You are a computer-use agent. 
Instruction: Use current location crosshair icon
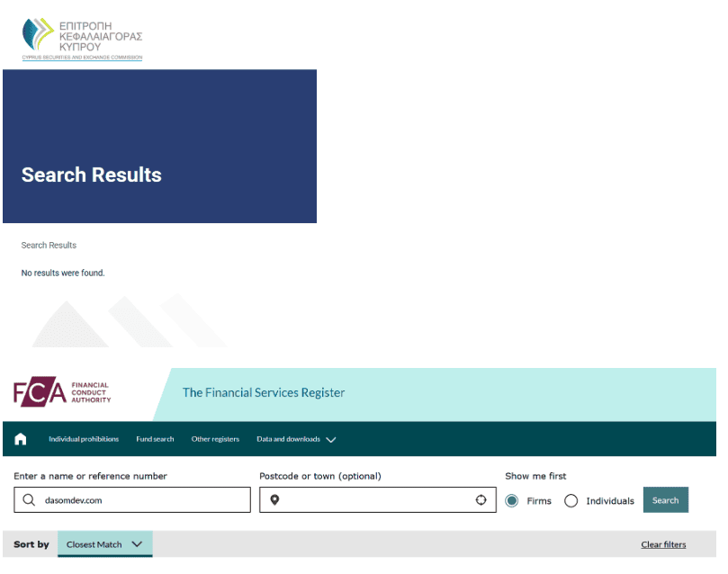click(x=481, y=500)
